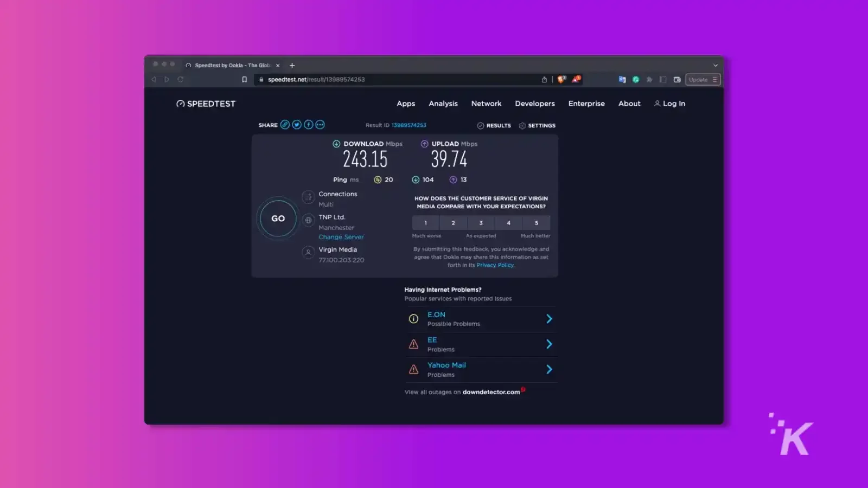
Task: Open E.ON possible problems entry
Action: (x=481, y=319)
